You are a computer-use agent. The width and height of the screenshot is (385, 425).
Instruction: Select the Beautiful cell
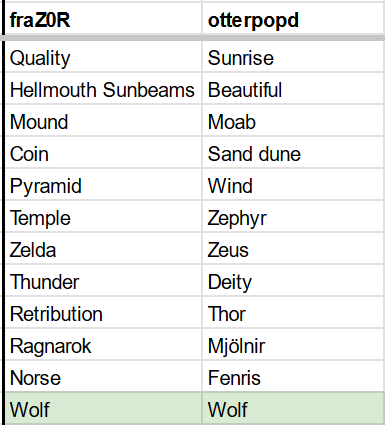coord(293,89)
